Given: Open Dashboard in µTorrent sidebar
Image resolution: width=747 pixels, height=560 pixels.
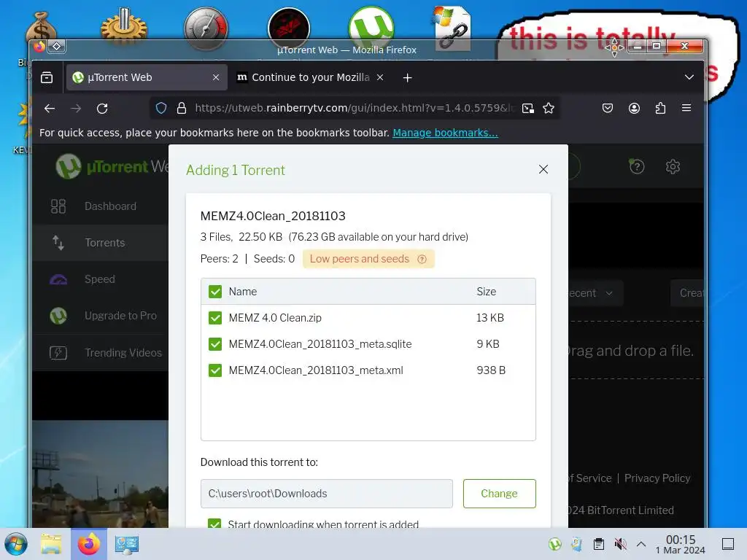Looking at the screenshot, I should [x=101, y=206].
